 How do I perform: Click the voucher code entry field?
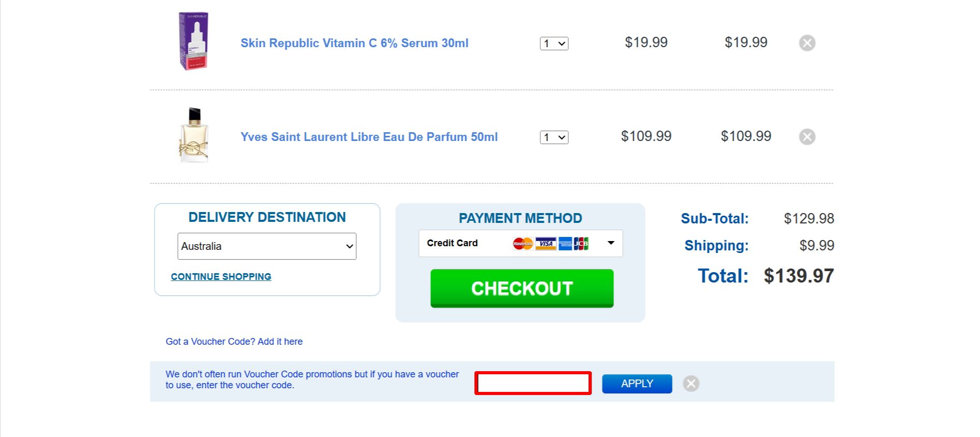[533, 383]
